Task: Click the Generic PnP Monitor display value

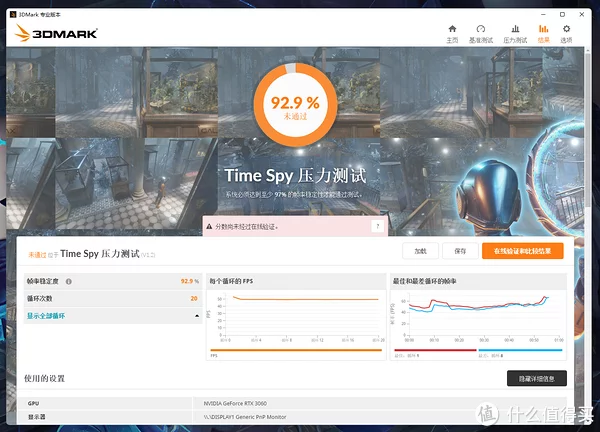Action: (x=245, y=417)
